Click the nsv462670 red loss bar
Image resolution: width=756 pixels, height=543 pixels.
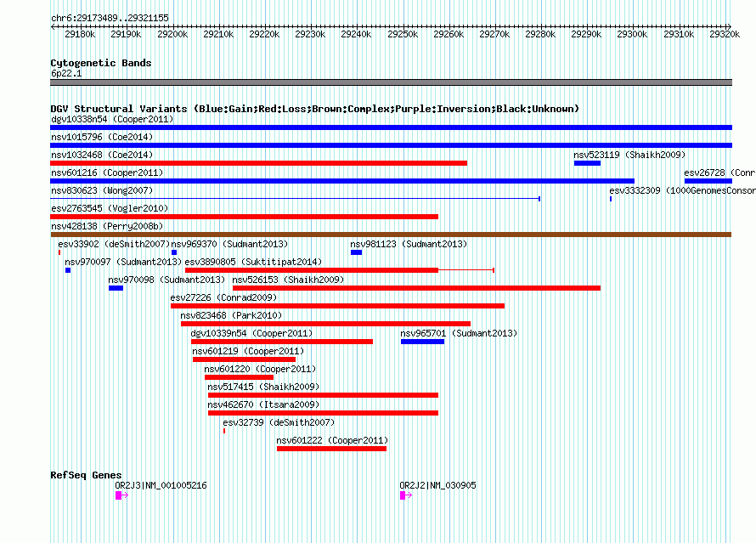[323, 413]
